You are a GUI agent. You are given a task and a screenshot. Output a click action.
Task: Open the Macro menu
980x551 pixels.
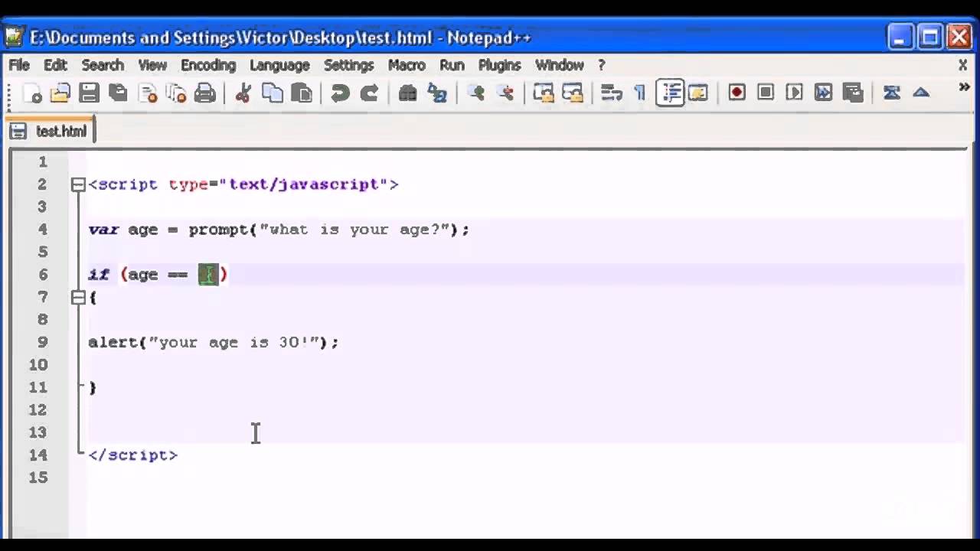[407, 65]
